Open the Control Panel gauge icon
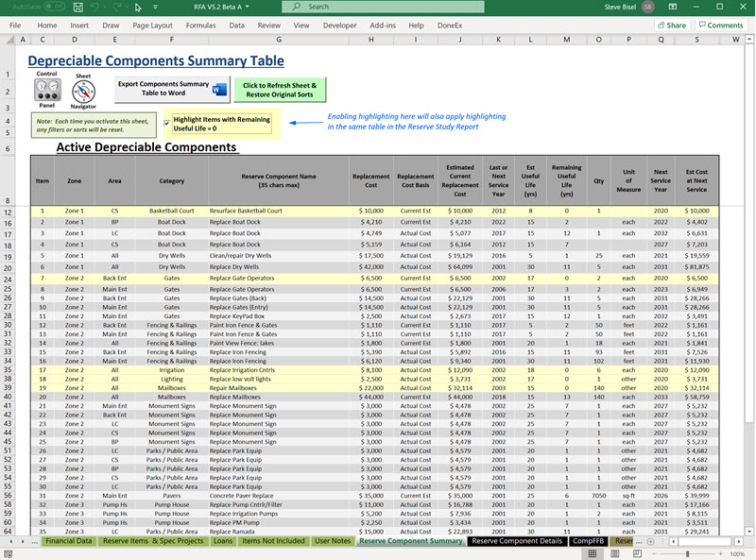756x560 pixels. [45, 91]
